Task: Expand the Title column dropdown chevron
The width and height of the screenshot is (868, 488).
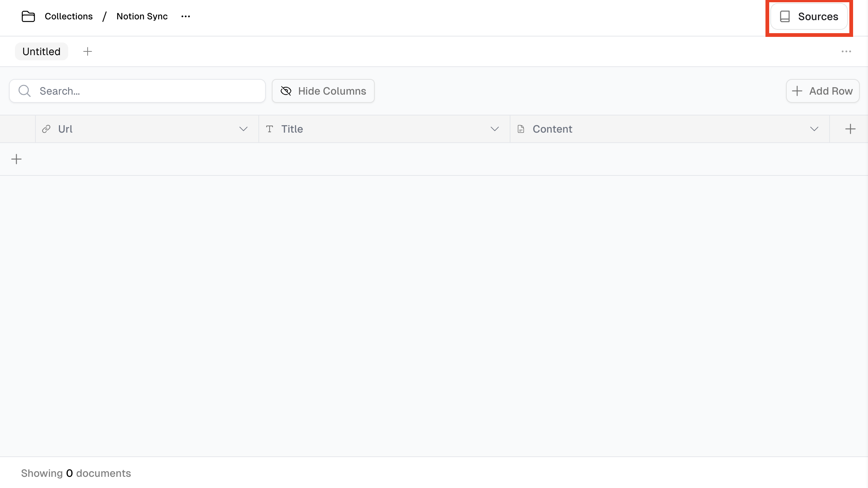Action: 495,129
